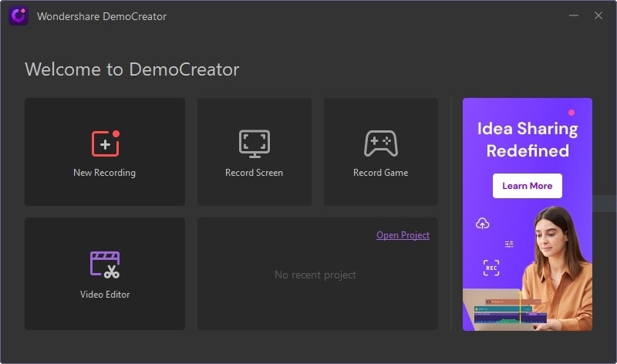Click the sliders adjust icon in the banner
The image size is (617, 364).
[x=509, y=244]
